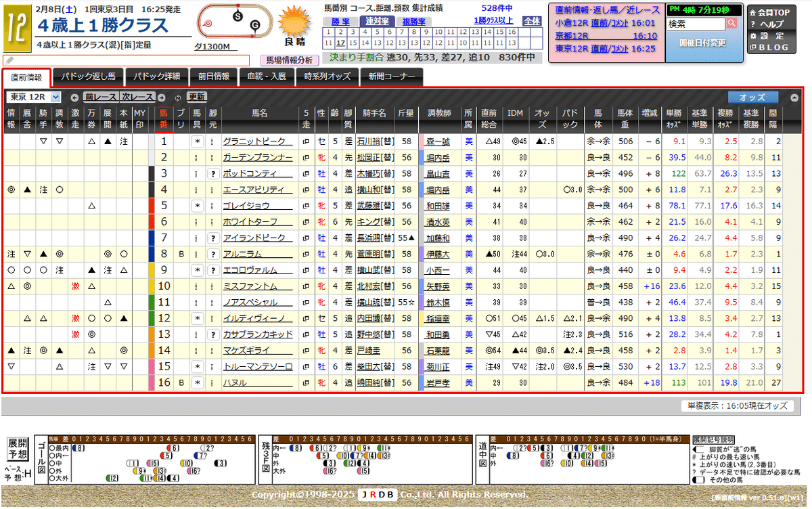
Task: Click the circular refresh icon left of 更新
Action: point(177,97)
